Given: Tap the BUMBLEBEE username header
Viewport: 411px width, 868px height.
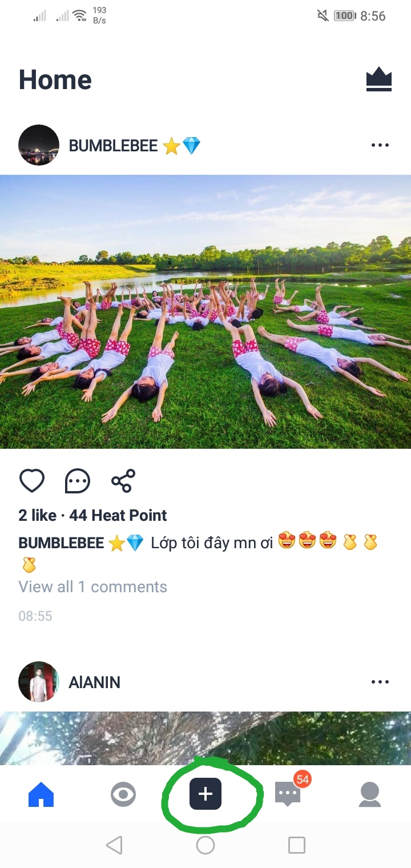Looking at the screenshot, I should [113, 146].
